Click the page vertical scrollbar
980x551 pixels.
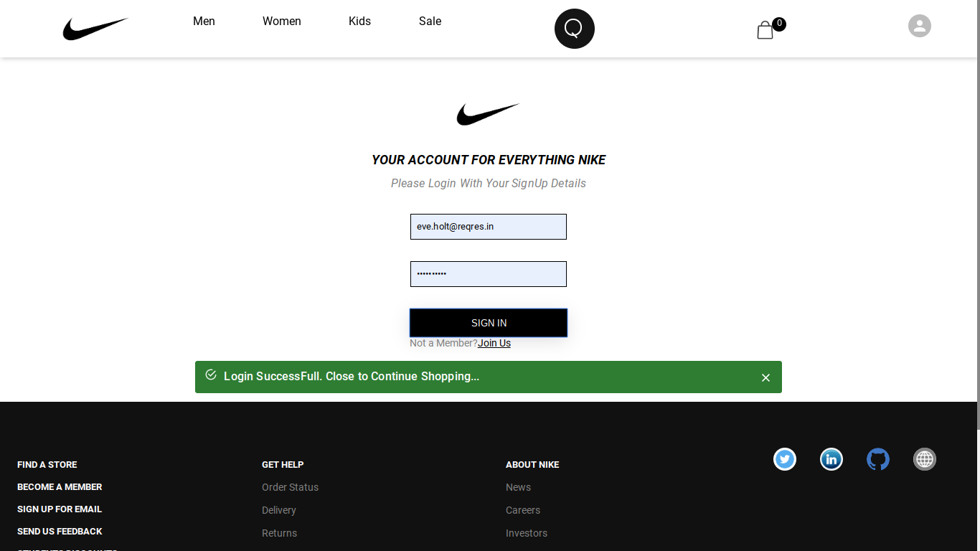977,215
